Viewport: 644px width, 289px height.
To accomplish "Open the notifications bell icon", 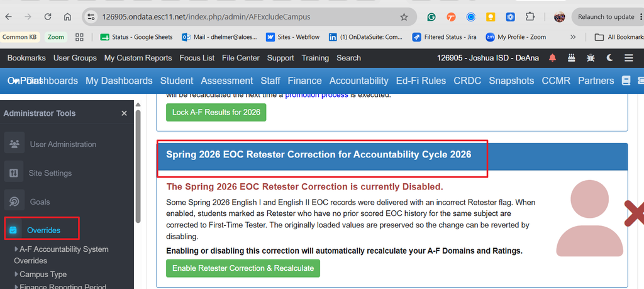I will pos(552,58).
